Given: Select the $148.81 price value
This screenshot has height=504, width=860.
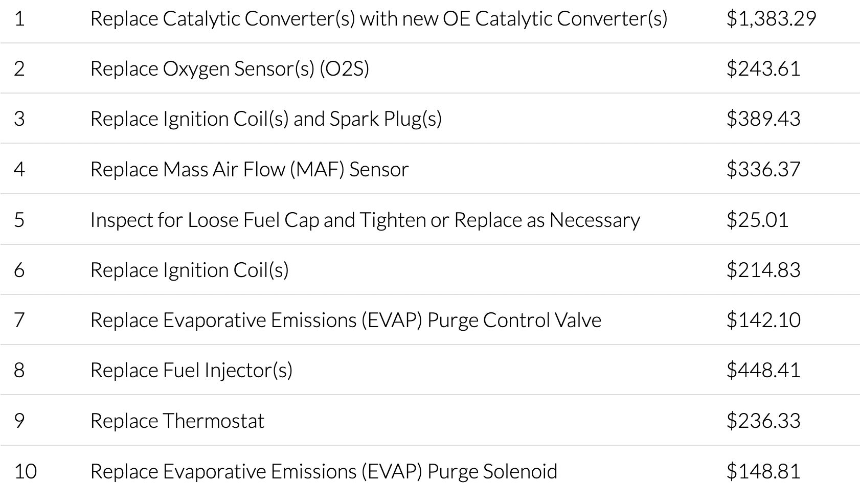Looking at the screenshot, I should [x=763, y=471].
